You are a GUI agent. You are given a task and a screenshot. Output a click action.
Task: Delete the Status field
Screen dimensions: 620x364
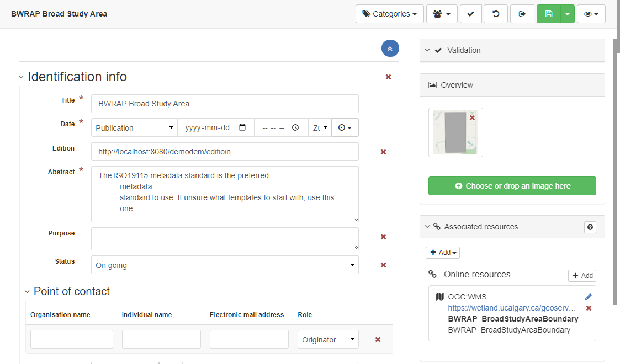[x=383, y=265]
